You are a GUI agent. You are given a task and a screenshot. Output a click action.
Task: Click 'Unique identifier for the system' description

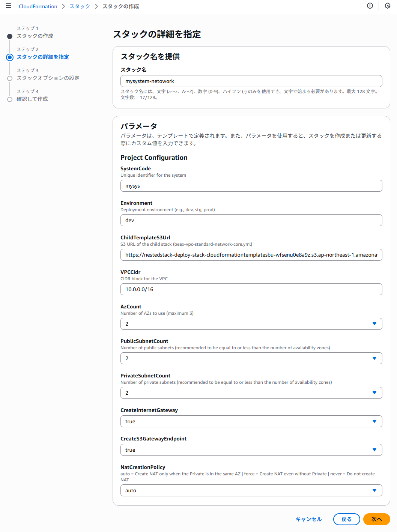pyautogui.click(x=153, y=175)
